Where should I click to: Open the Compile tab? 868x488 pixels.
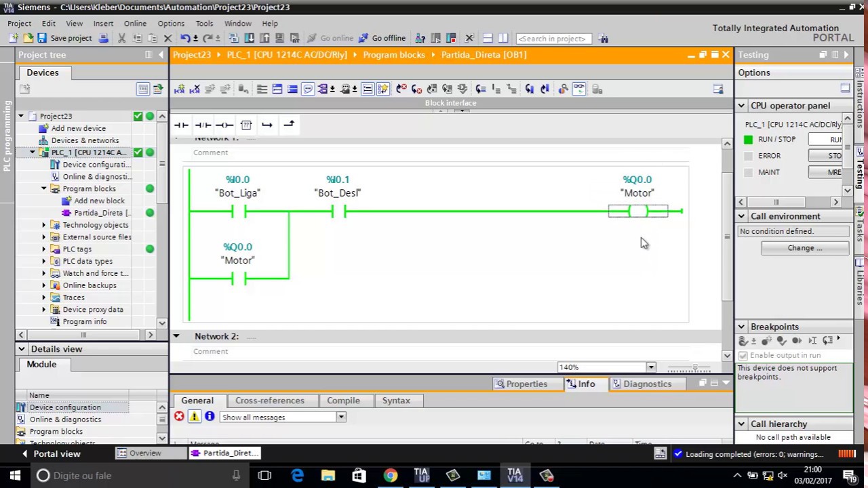[343, 401]
